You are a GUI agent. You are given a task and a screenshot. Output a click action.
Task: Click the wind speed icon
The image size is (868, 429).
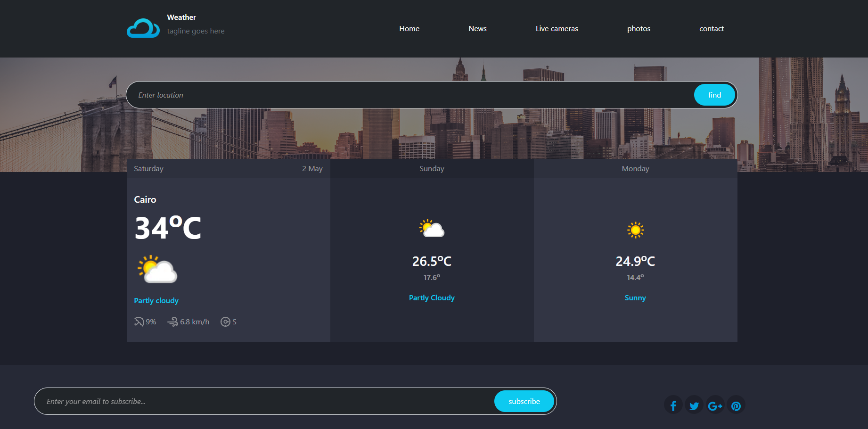[172, 322]
